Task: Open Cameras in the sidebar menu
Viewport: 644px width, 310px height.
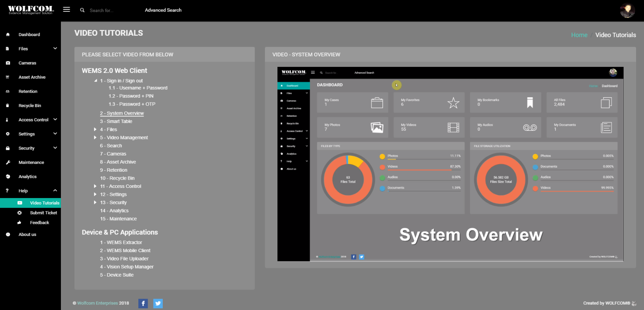Action: pyautogui.click(x=27, y=63)
